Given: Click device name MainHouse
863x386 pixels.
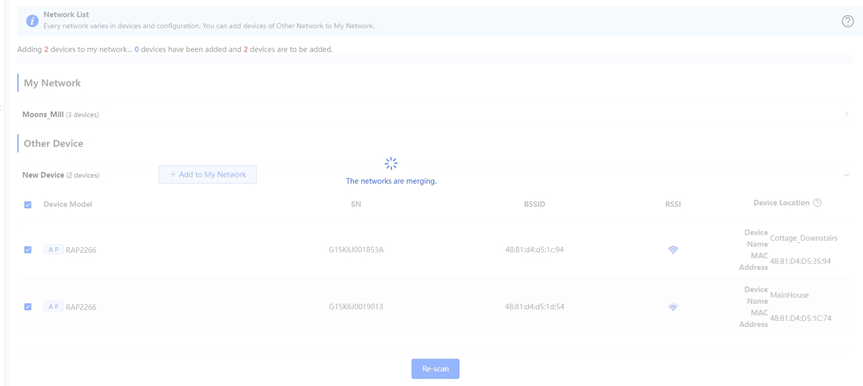Looking at the screenshot, I should [789, 295].
